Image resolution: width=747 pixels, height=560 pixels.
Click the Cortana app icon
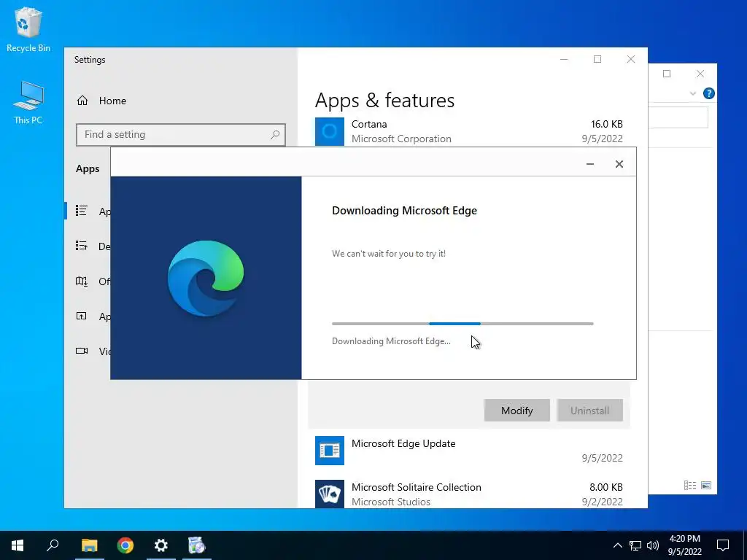[x=330, y=131]
